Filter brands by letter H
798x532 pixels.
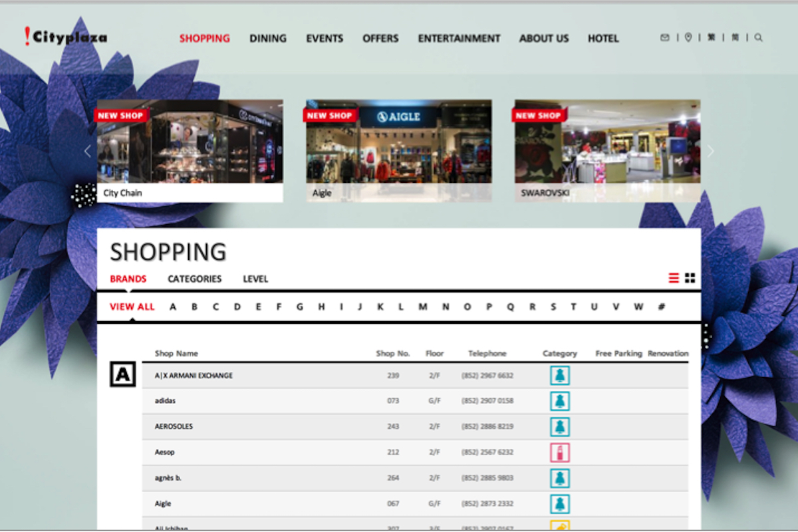point(321,307)
